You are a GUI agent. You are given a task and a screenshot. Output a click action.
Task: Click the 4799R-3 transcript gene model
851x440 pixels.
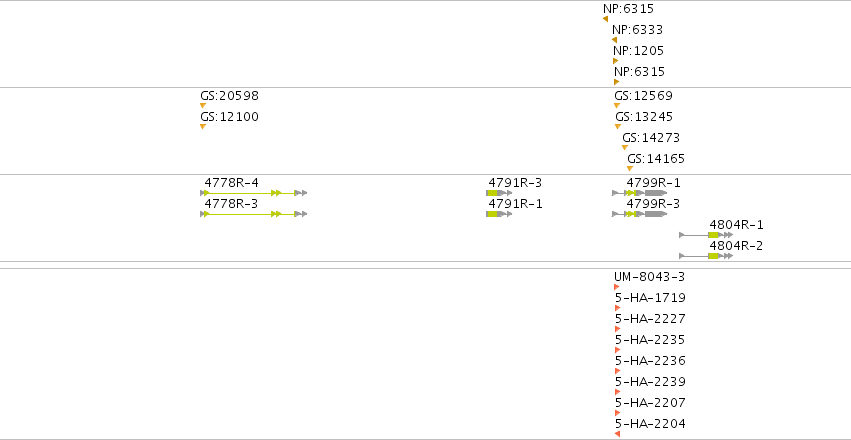[640, 214]
